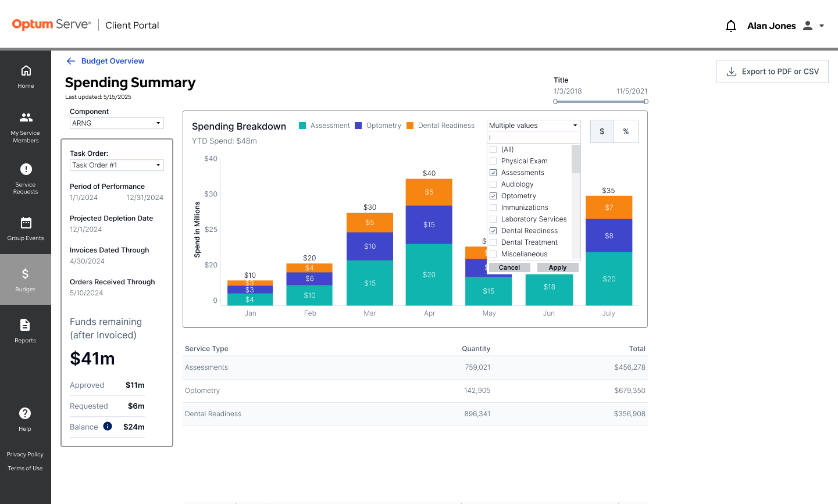Uncheck the Optometry checkbox
This screenshot has height=504, width=838.
(493, 196)
